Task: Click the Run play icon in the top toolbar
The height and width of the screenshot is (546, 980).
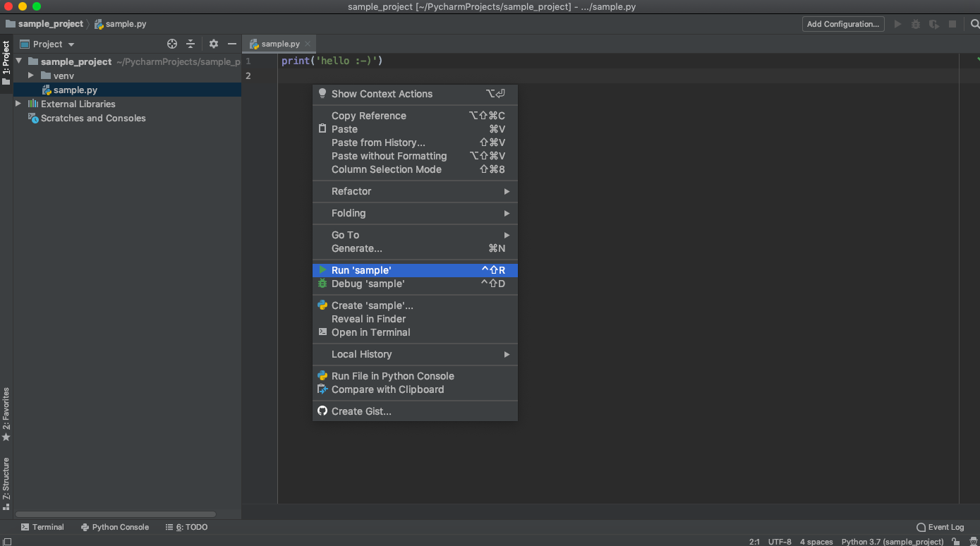Action: 897,24
